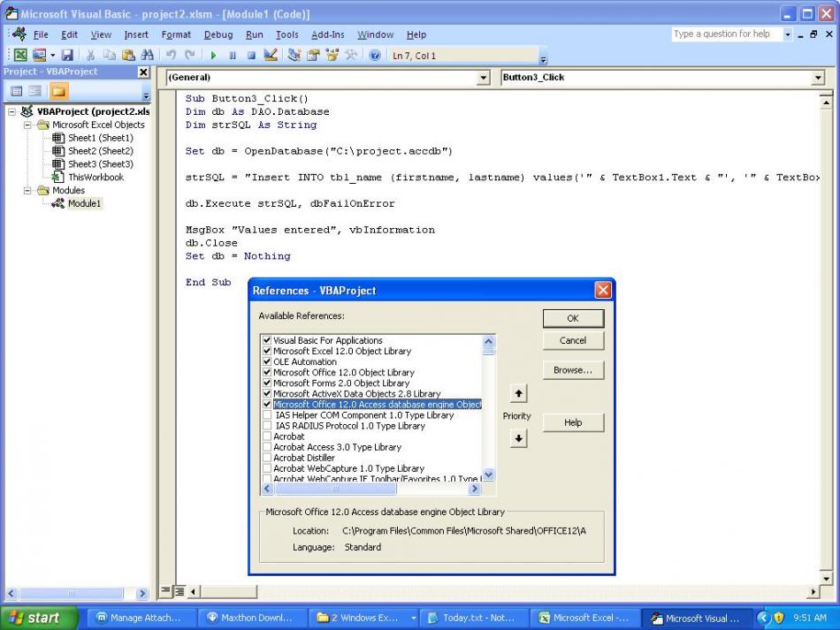This screenshot has height=630, width=840.
Task: Check Acrobat Access 3.0 Type Library
Action: pyautogui.click(x=267, y=447)
